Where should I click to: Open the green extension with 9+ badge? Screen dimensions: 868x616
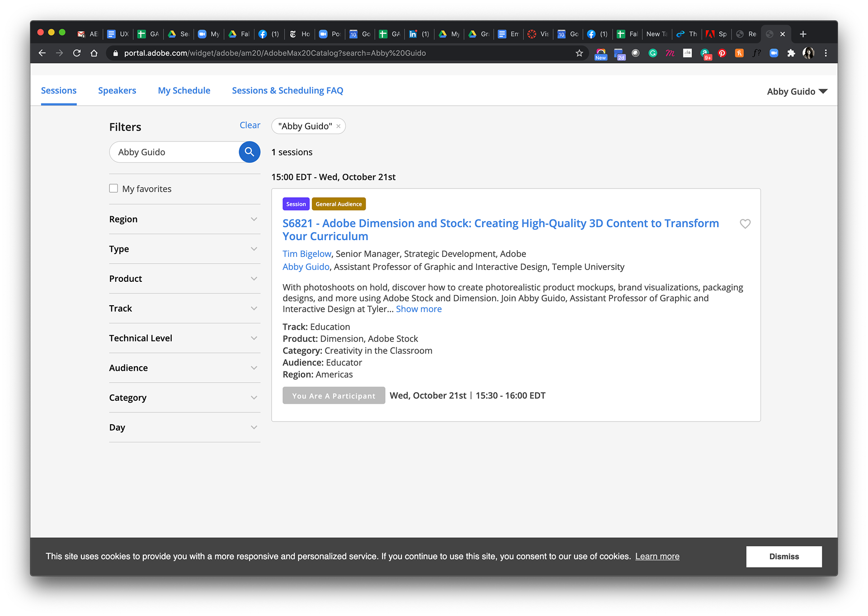click(705, 54)
